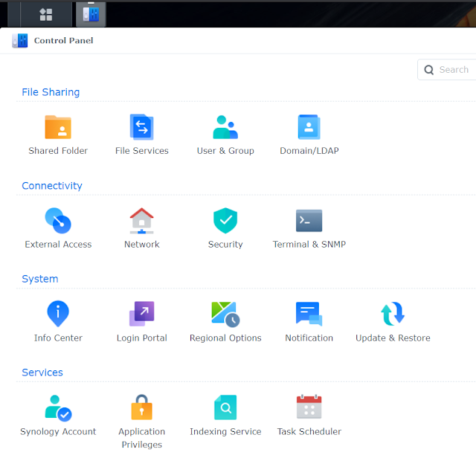Open User & Group settings

point(225,135)
